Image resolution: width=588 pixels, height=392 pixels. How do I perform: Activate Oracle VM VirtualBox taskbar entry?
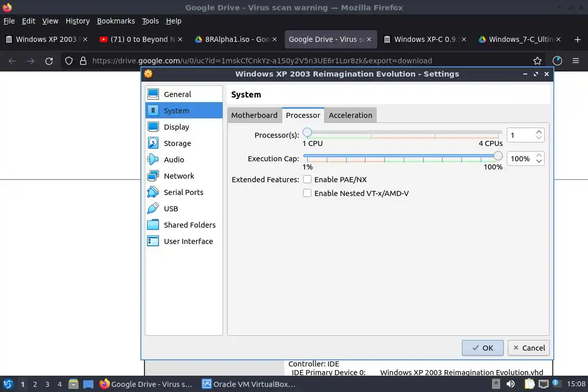(x=249, y=384)
